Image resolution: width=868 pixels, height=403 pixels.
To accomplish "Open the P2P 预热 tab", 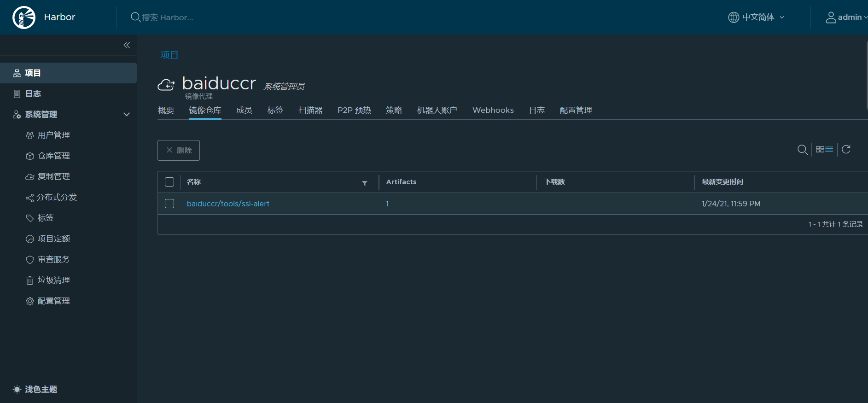I will point(354,110).
